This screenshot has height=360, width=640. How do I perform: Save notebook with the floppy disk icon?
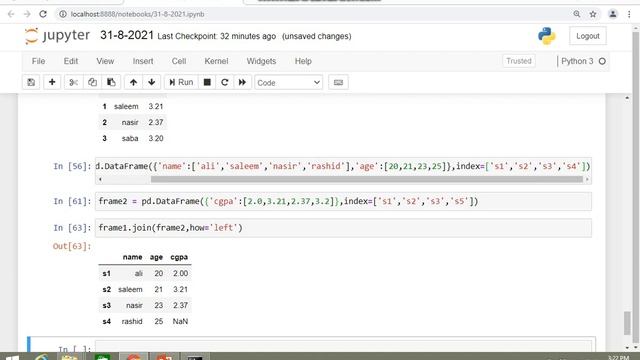click(31, 82)
